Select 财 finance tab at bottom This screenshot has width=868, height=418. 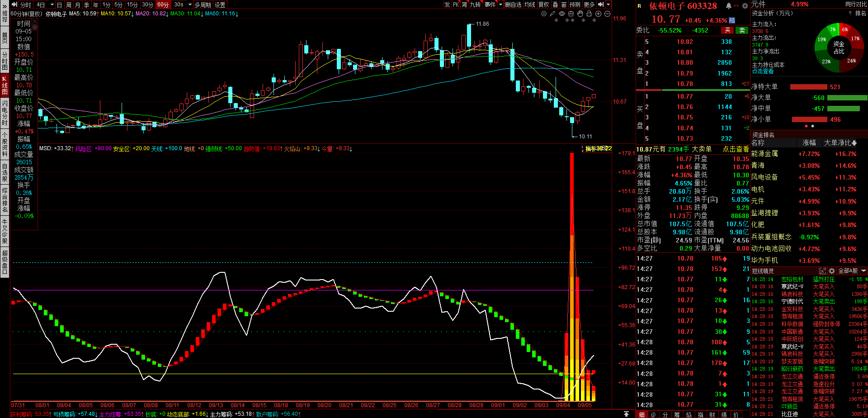[x=712, y=414]
